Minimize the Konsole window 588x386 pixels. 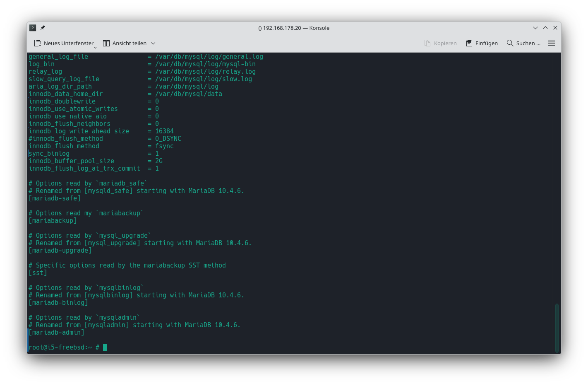pos(535,28)
